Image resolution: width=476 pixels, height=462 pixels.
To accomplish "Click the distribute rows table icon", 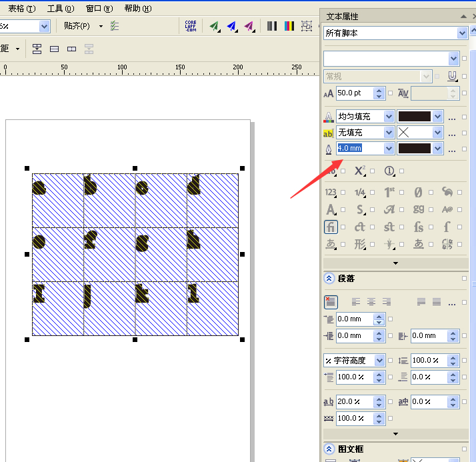I will click(x=37, y=49).
